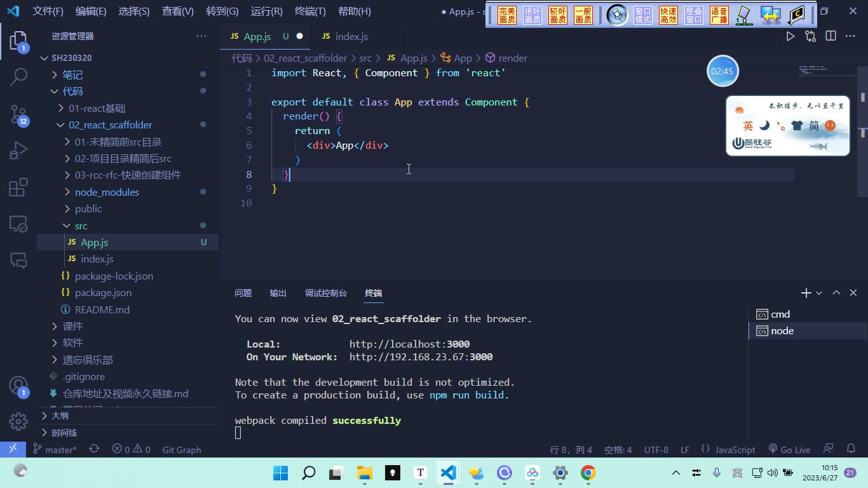Click the notifications bell in status bar
This screenshot has height=488, width=868.
[x=851, y=449]
